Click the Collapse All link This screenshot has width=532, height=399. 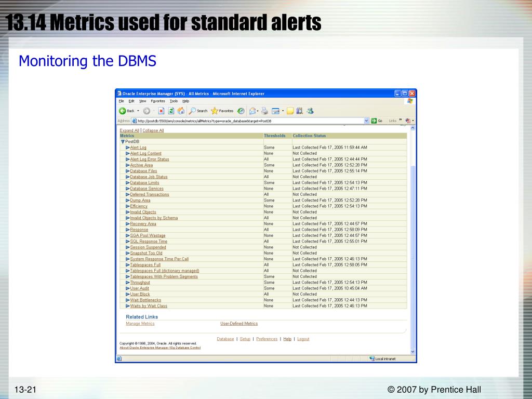coord(153,130)
